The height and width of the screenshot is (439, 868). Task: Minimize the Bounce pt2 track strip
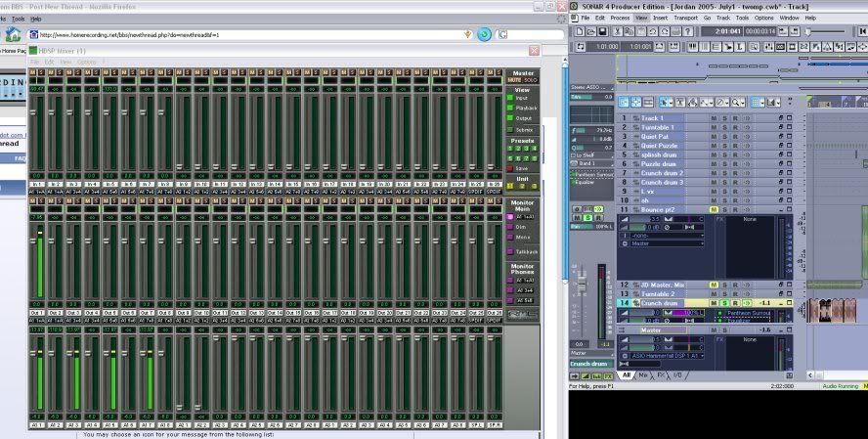click(x=782, y=210)
